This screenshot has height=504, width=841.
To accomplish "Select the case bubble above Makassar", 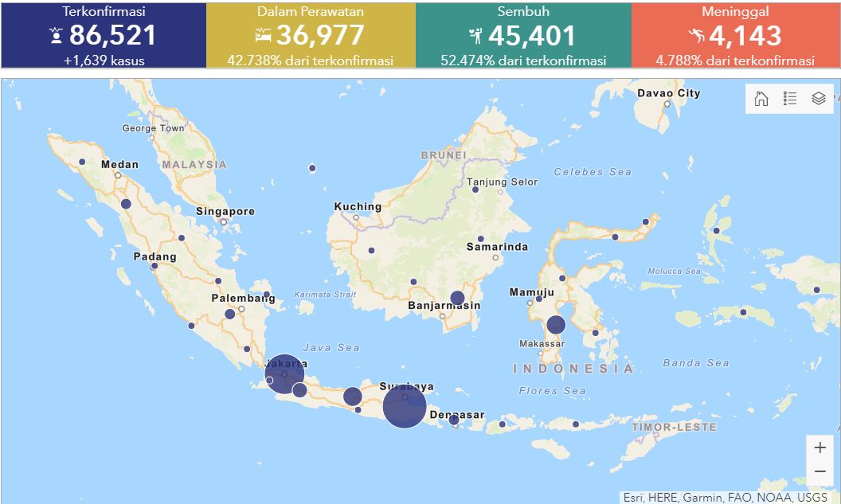I will pos(556,325).
